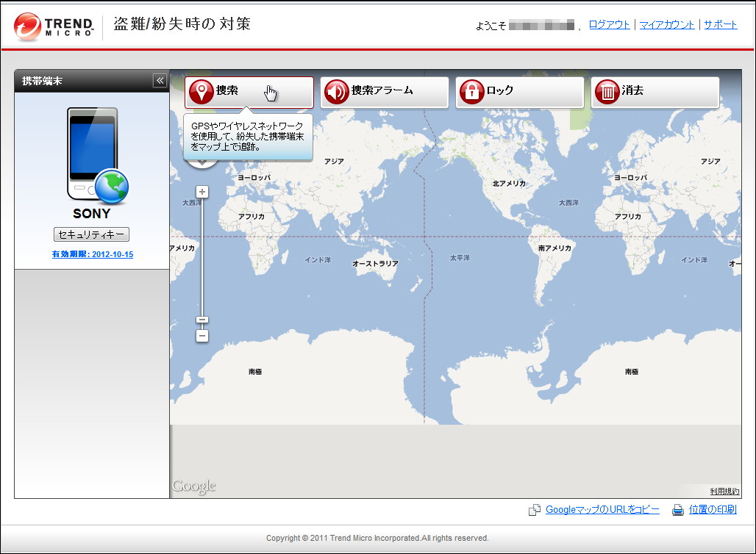756x554 pixels.
Task: Click the 携帯端末 panel header
Action: tap(92, 81)
